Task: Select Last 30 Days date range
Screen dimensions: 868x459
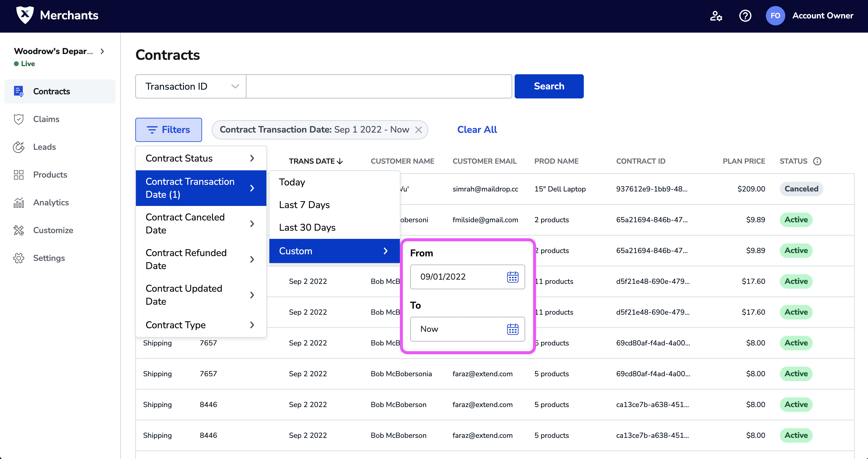Action: tap(307, 227)
